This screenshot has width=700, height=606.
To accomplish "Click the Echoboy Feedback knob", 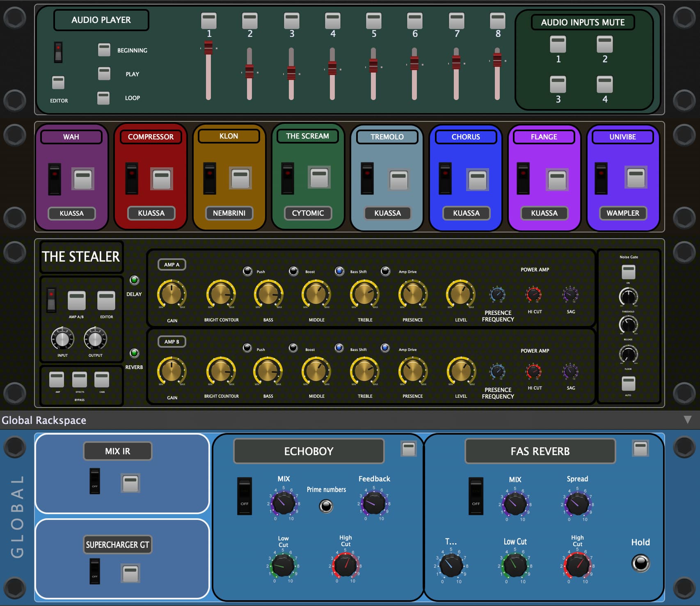I will pos(374,503).
